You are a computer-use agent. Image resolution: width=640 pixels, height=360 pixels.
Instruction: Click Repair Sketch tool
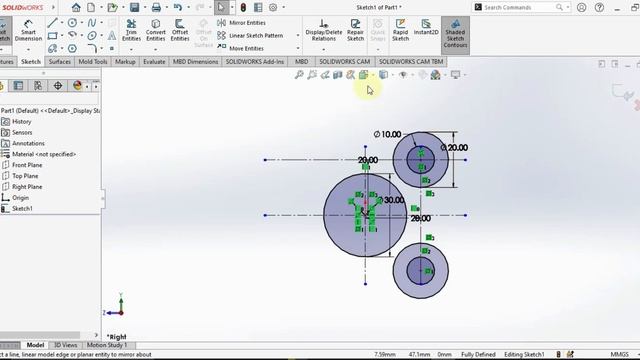coord(355,30)
